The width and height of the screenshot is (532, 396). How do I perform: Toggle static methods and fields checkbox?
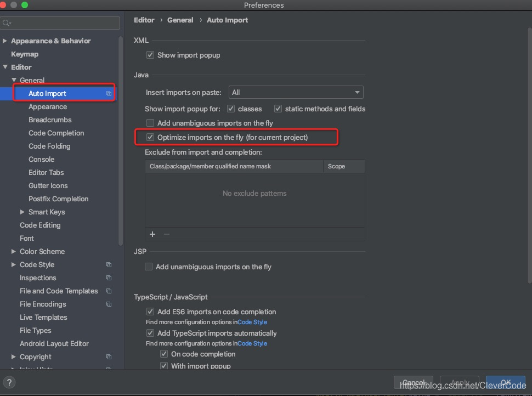(278, 109)
